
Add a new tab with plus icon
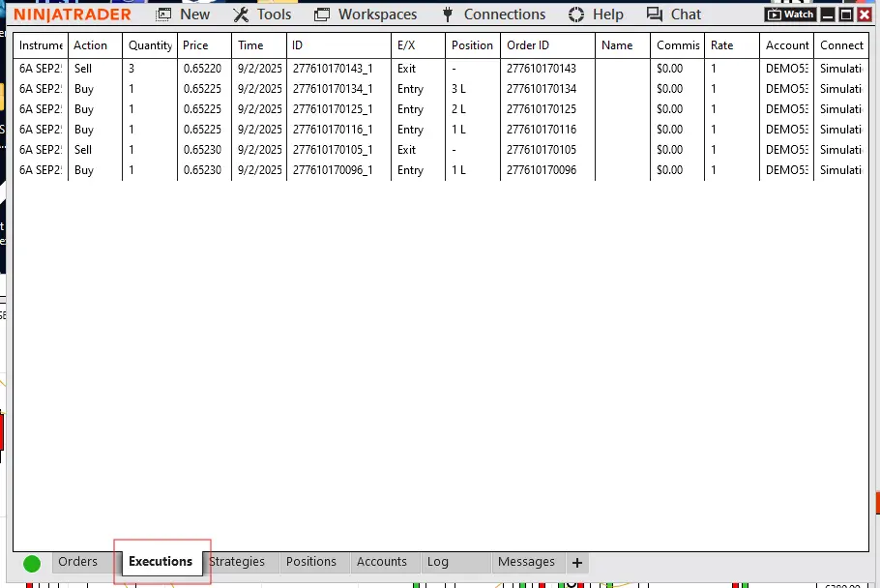pos(576,563)
